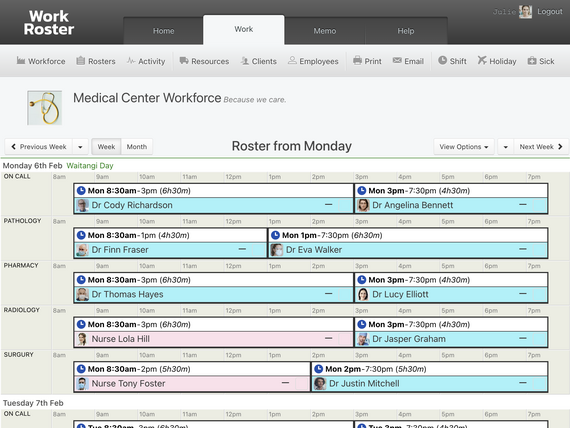Click clock icon on Dr Thomas Hayes shift
This screenshot has height=428, width=570.
[81, 280]
